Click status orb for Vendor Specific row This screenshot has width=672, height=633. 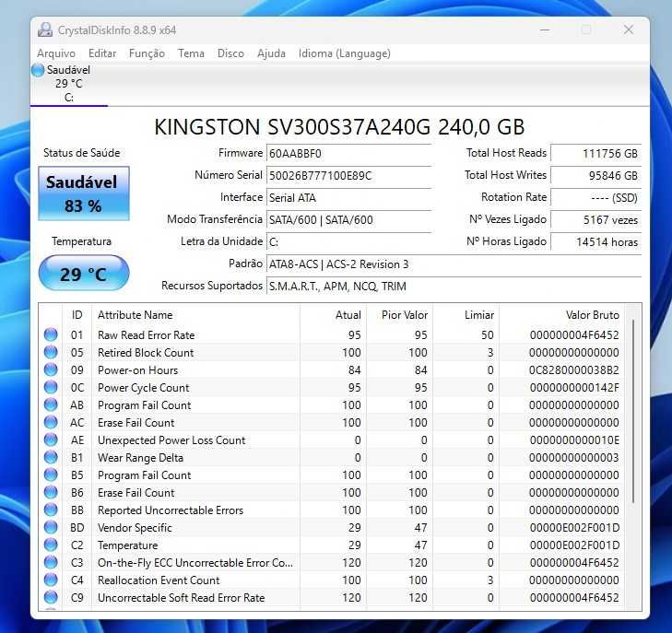click(51, 527)
